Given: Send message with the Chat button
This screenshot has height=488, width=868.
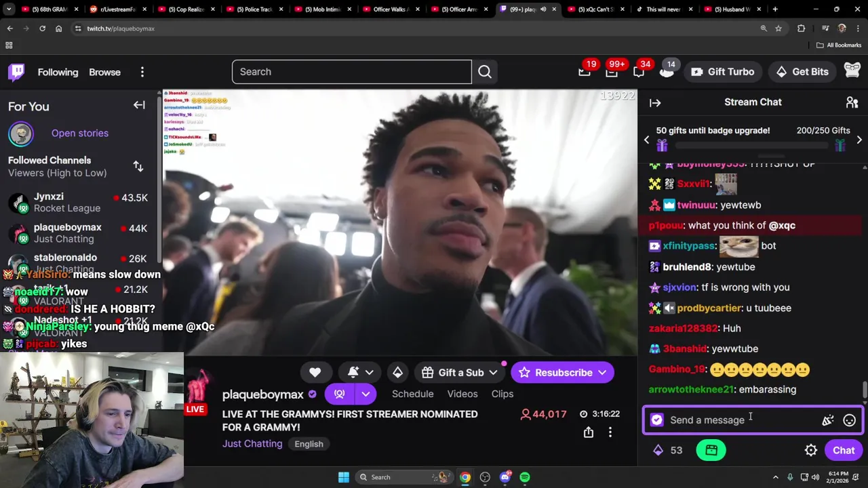Looking at the screenshot, I should 844,450.
